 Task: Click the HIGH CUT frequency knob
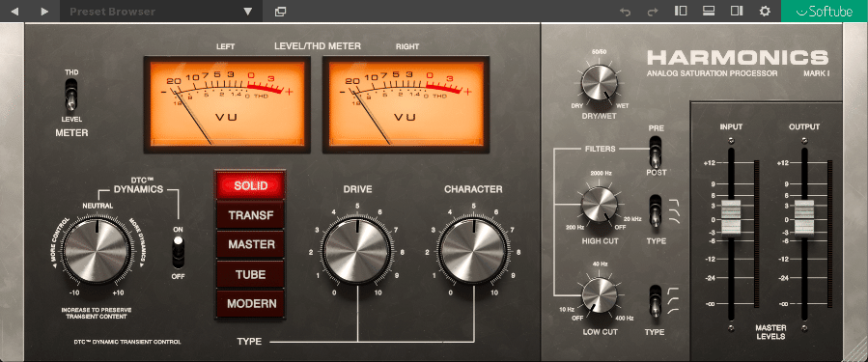599,205
